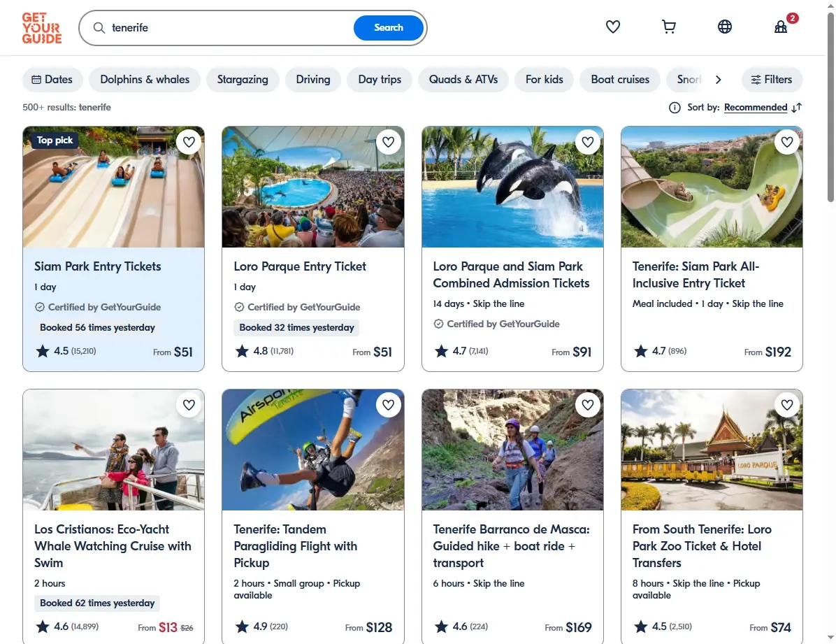The height and width of the screenshot is (644, 836).
Task: Open profile icon with notification badge
Action: click(781, 27)
